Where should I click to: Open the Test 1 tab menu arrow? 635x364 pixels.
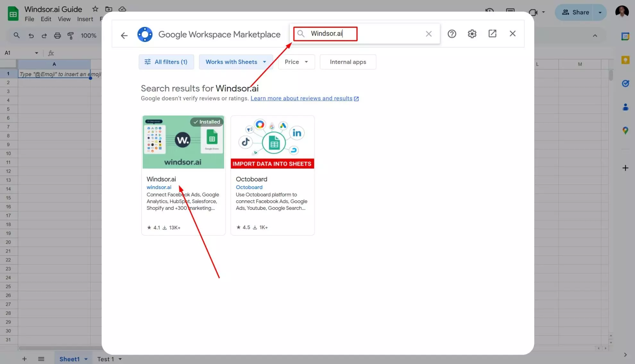(120, 359)
